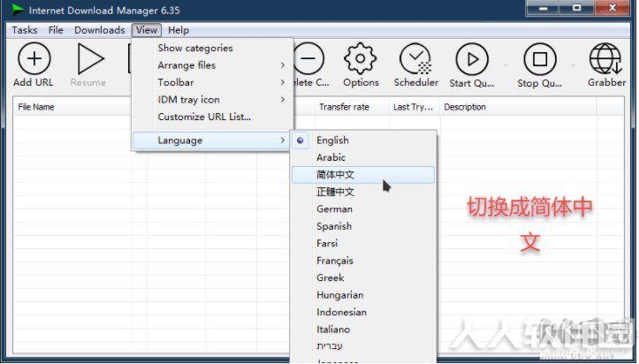Open the Tasks menu
The height and width of the screenshot is (364, 639).
coord(25,30)
